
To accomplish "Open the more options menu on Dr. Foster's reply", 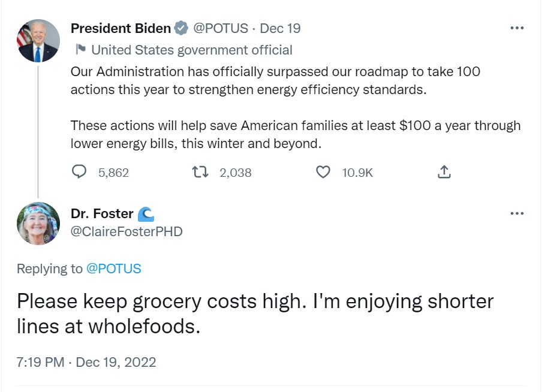I will click(516, 213).
